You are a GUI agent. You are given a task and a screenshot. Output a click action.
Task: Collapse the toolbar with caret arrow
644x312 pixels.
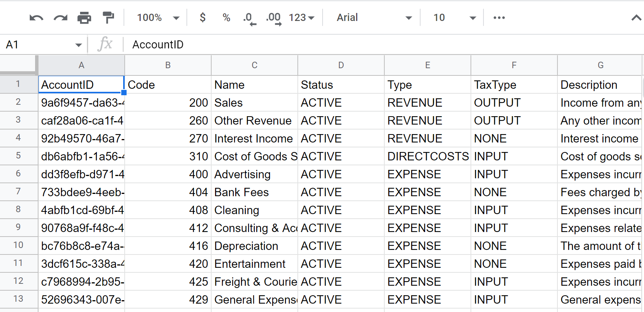pos(636,18)
